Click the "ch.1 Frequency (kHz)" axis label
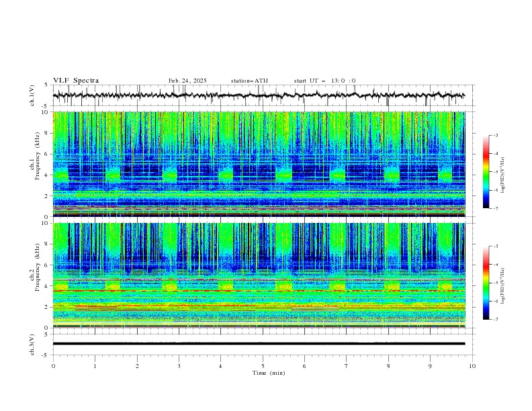This screenshot has width=532, height=411. click(35, 156)
